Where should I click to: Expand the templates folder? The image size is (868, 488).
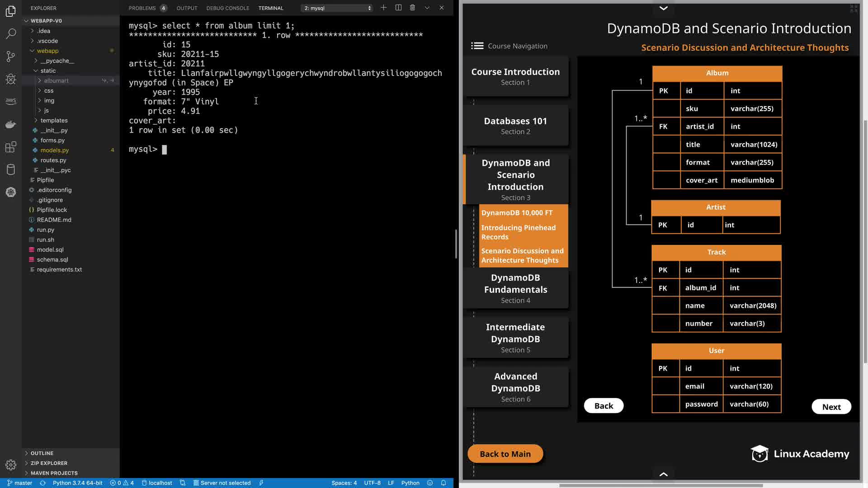[54, 120]
